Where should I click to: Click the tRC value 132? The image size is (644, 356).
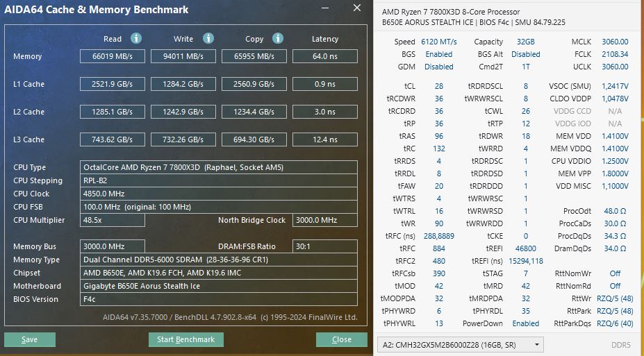point(438,149)
